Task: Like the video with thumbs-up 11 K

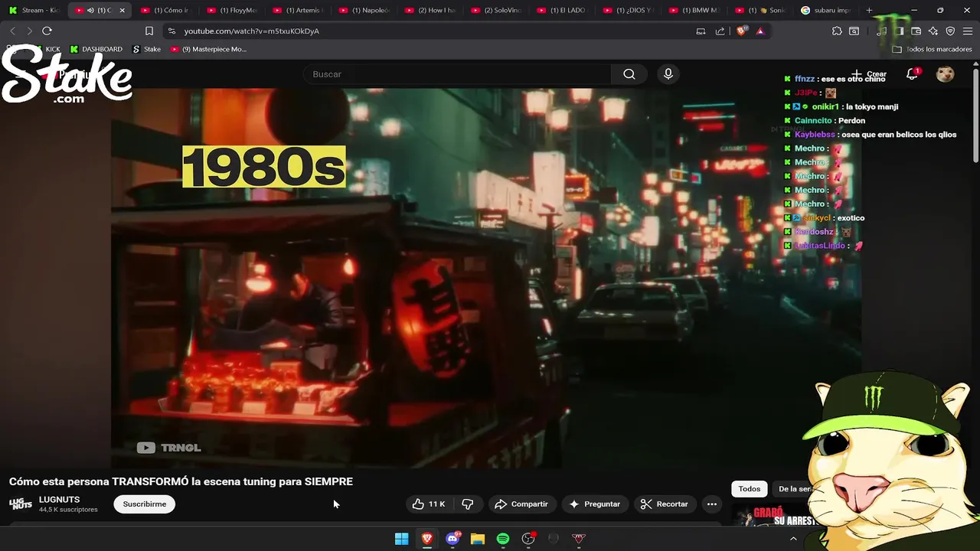Action: [x=429, y=504]
